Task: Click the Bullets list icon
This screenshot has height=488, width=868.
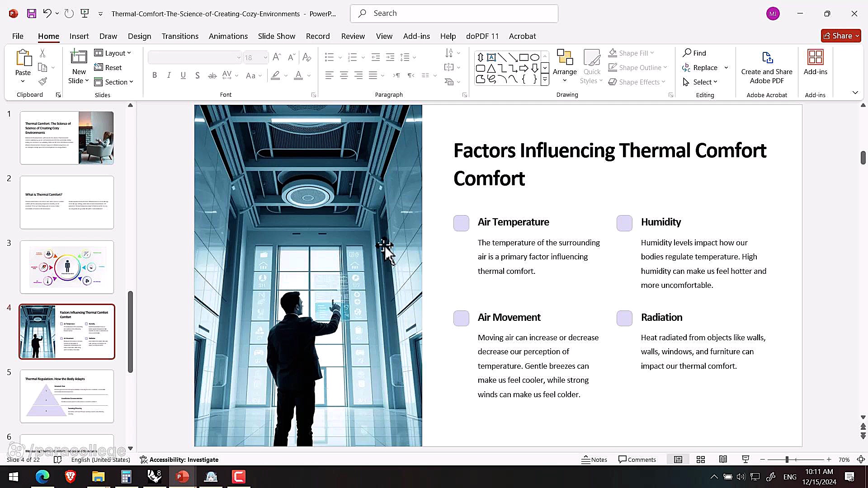Action: coord(329,57)
